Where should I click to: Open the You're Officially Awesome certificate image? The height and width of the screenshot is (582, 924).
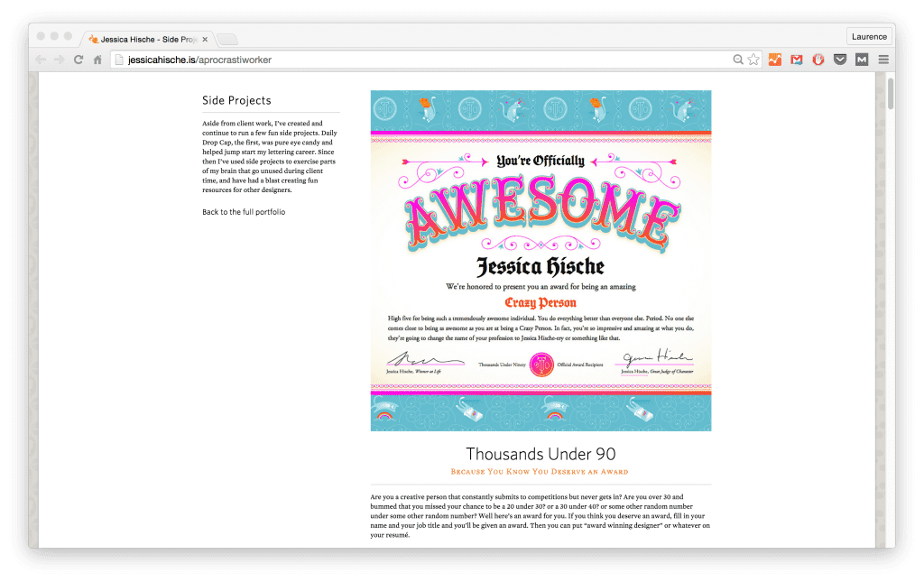pos(541,261)
